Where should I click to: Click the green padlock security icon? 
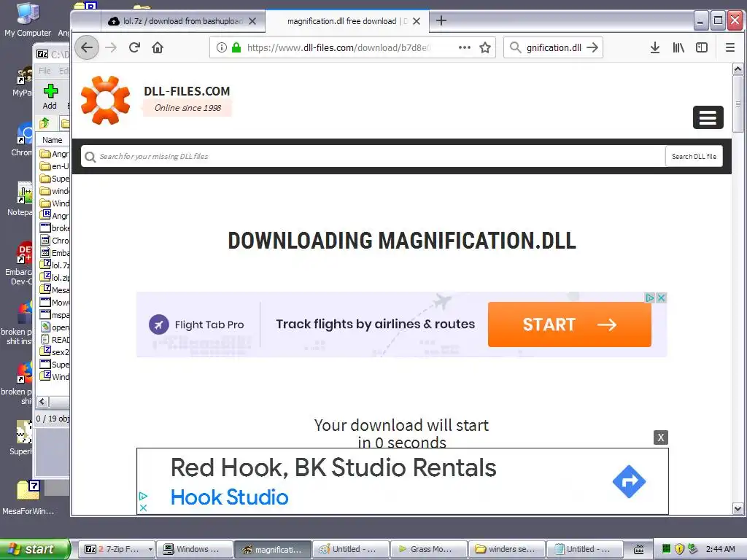tap(236, 47)
